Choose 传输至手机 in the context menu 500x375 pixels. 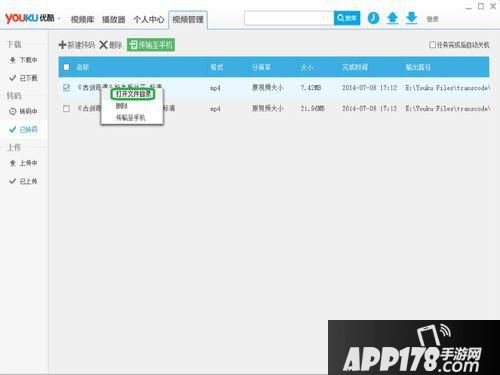point(130,118)
